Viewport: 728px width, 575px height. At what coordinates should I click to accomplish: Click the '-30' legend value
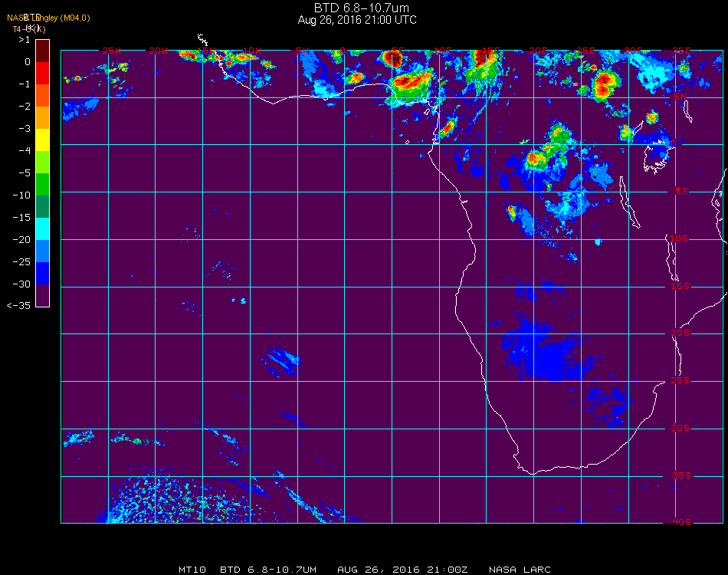click(21, 284)
